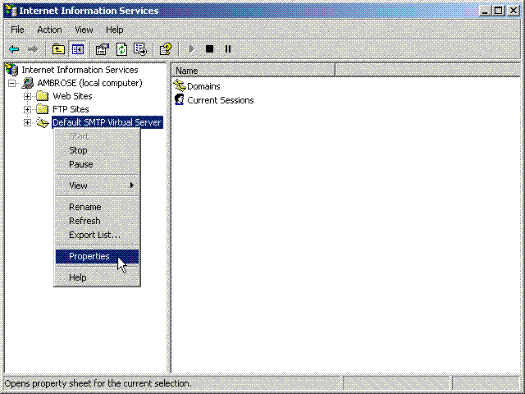Click the Export List toolbar icon

click(140, 50)
